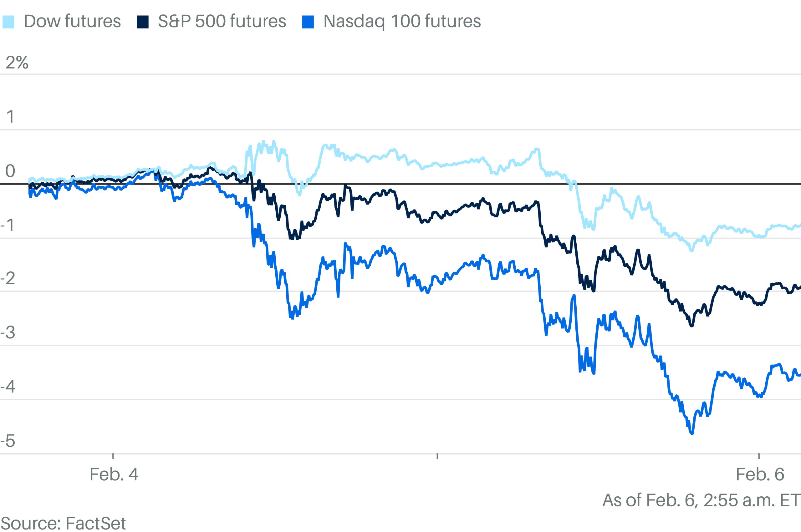Click the unlabeled middle x-axis tick mark
The image size is (801, 532).
coord(437,456)
